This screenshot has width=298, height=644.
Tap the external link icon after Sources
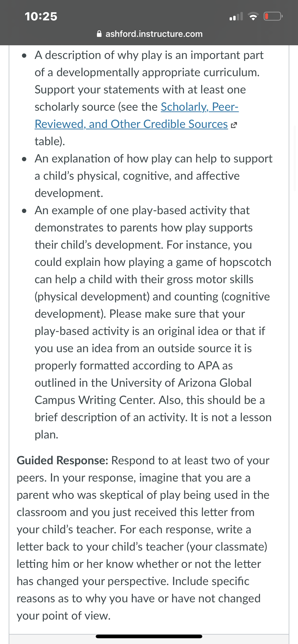pyautogui.click(x=233, y=125)
